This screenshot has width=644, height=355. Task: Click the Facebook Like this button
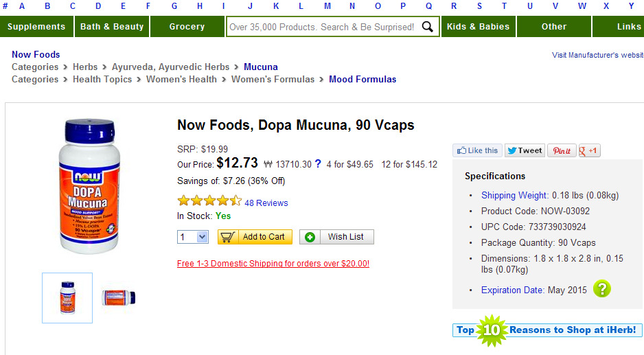(477, 150)
